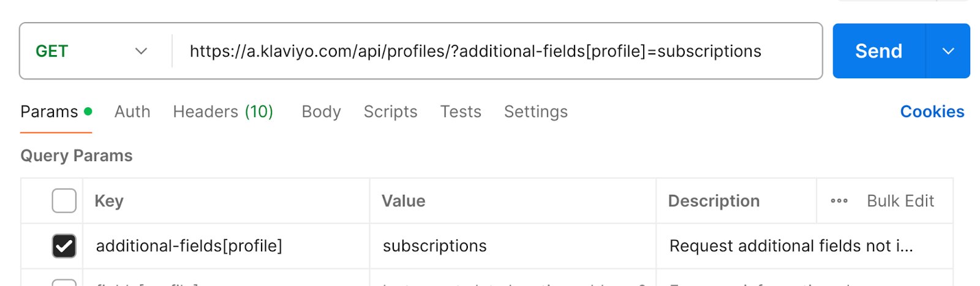Image resolution: width=980 pixels, height=286 pixels.
Task: Expand the Send options arrow
Action: point(948,51)
